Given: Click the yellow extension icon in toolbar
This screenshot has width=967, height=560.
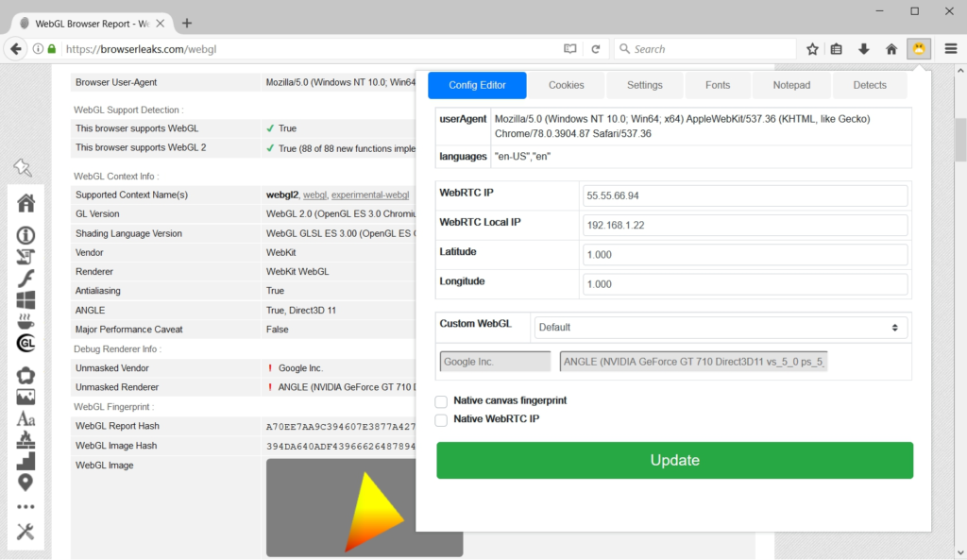Looking at the screenshot, I should [x=919, y=49].
